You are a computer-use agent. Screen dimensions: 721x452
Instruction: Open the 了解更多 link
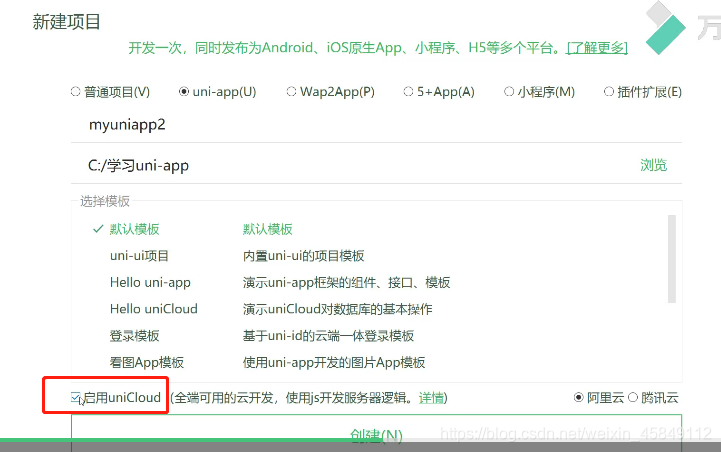pos(597,48)
